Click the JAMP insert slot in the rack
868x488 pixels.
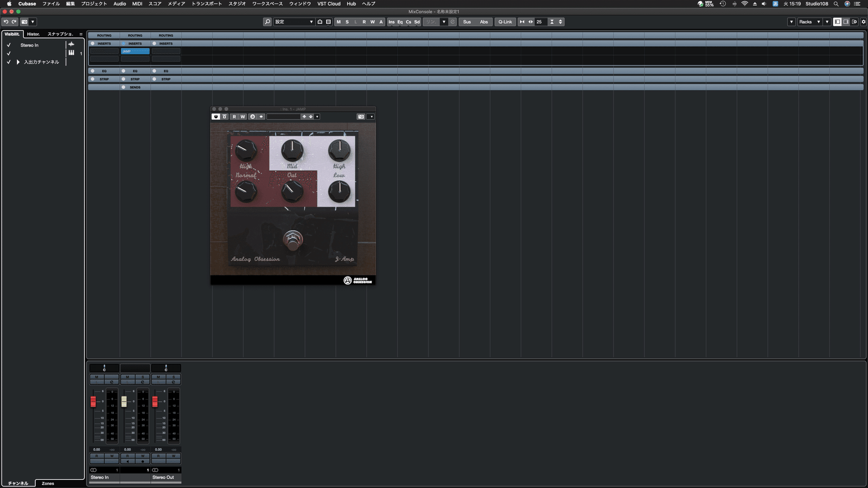tap(135, 51)
